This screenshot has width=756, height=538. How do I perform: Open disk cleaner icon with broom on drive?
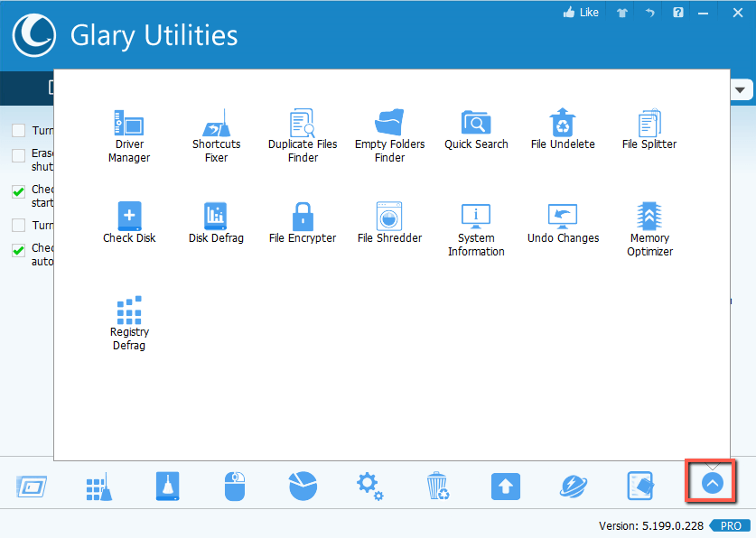(x=167, y=486)
